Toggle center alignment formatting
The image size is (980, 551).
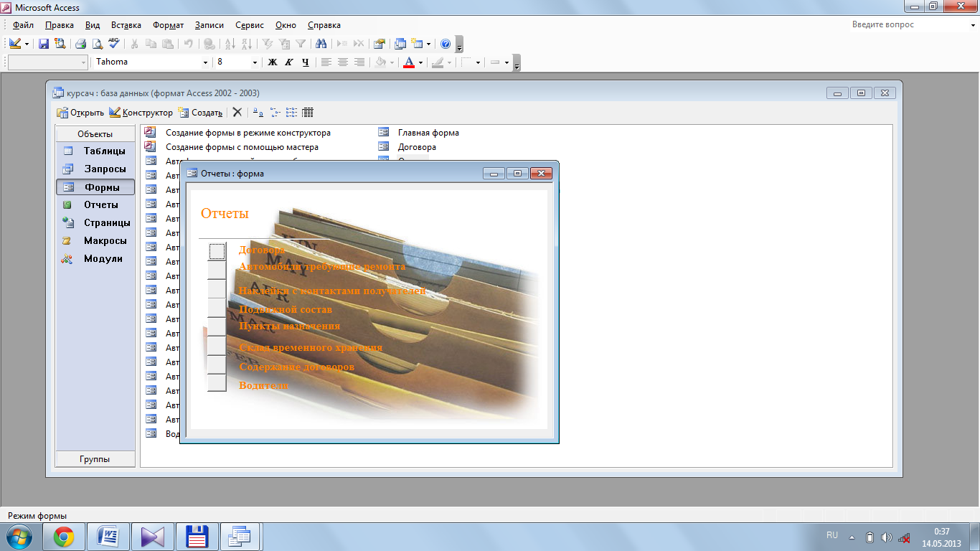click(x=343, y=62)
